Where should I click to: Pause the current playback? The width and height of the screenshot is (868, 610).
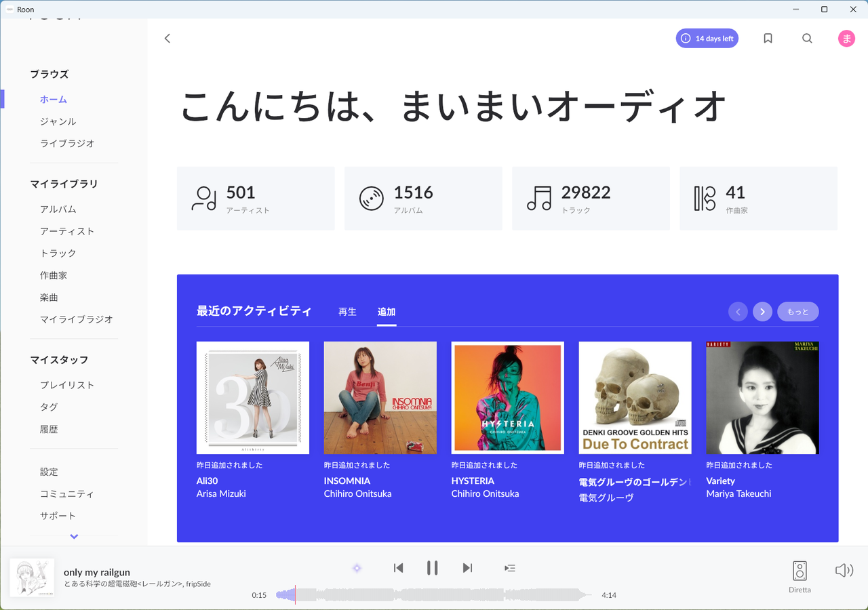click(x=432, y=568)
